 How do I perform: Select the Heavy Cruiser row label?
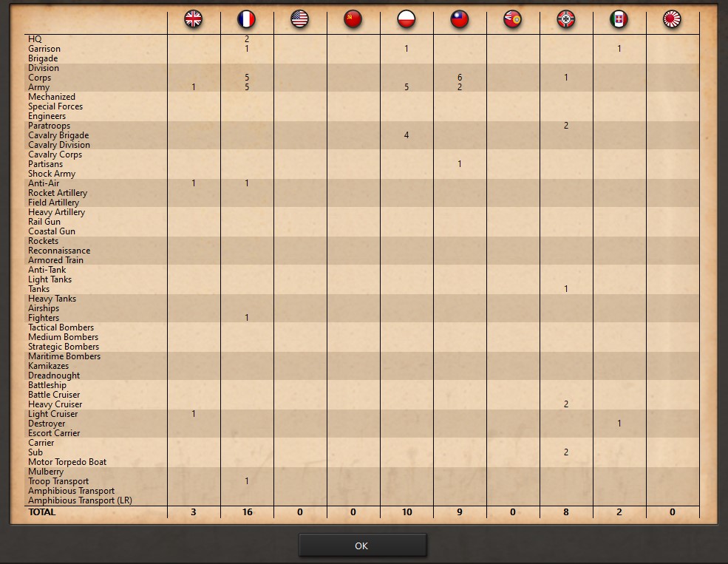click(55, 404)
